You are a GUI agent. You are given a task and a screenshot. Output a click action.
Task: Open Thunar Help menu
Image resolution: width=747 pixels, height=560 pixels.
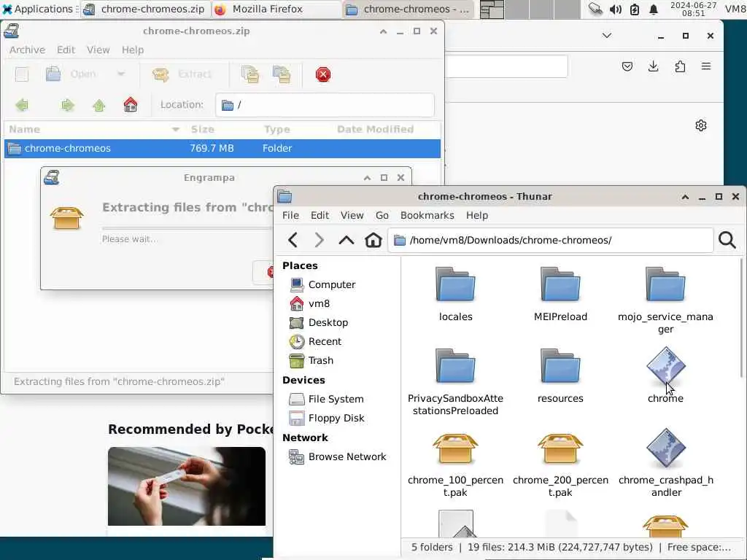coord(476,215)
